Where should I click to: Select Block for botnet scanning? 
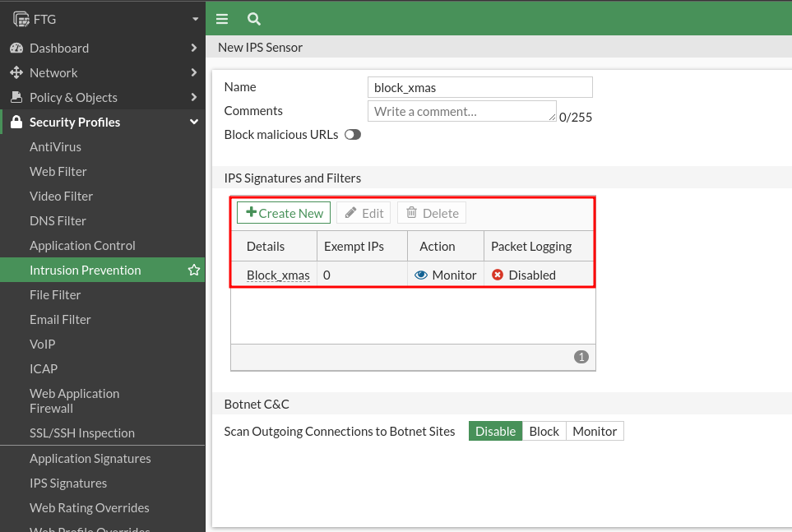click(x=544, y=432)
